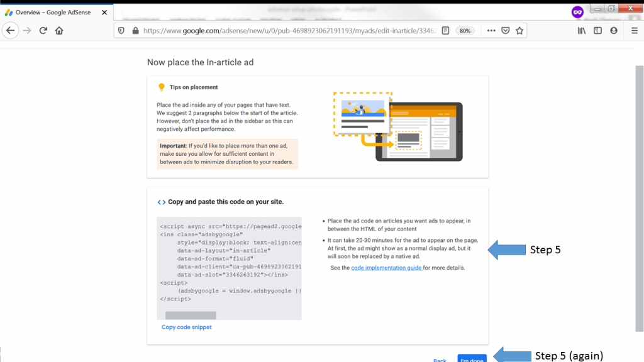Click the address bar URL
This screenshot has width=644, height=362.
[x=289, y=31]
